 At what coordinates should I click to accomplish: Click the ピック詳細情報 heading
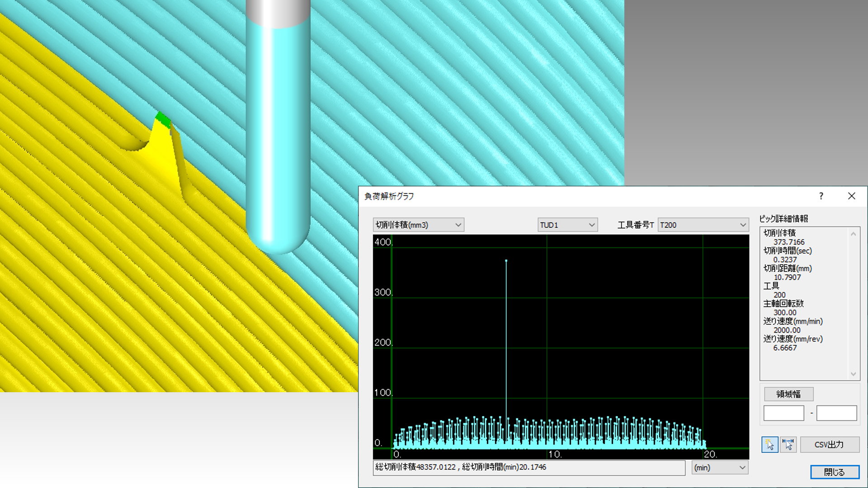[783, 219]
